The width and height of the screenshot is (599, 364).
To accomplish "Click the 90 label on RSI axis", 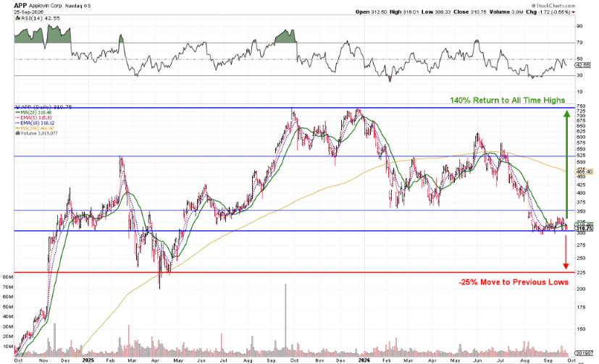I will click(579, 26).
